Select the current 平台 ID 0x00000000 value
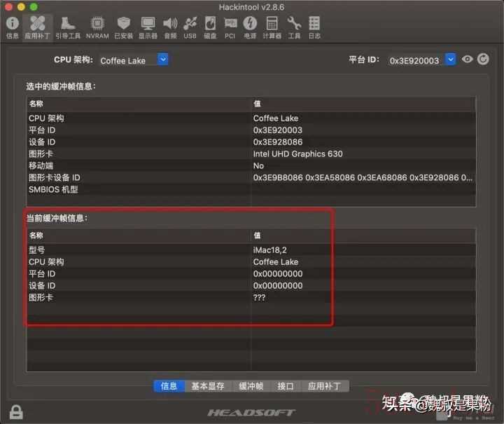 278,274
